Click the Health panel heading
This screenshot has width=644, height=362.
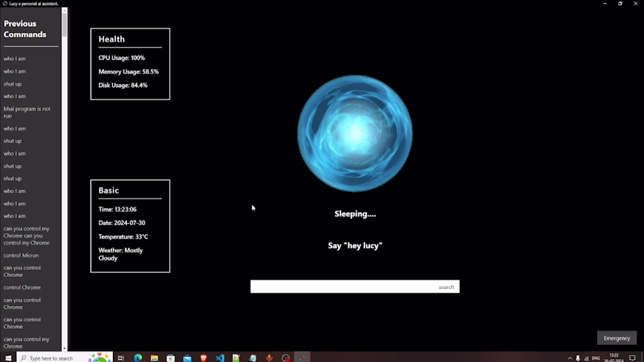tap(111, 39)
